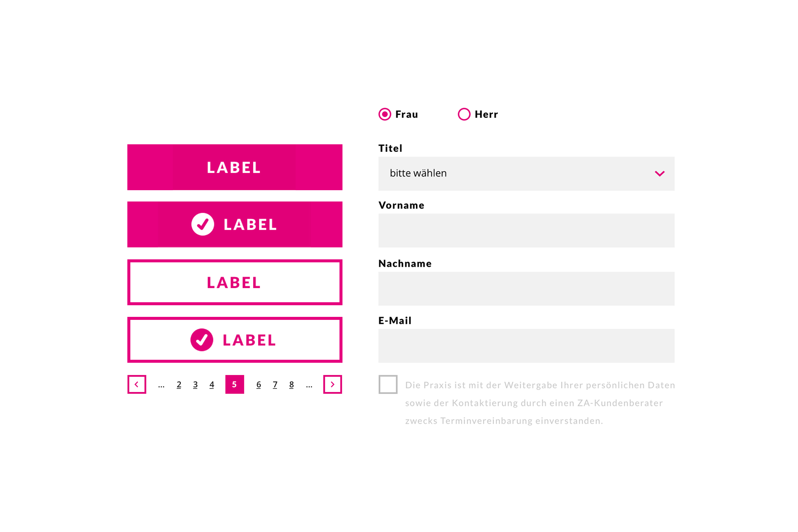Select the Frau radio button
Viewport: 798px width, 532px height.
pyautogui.click(x=385, y=114)
